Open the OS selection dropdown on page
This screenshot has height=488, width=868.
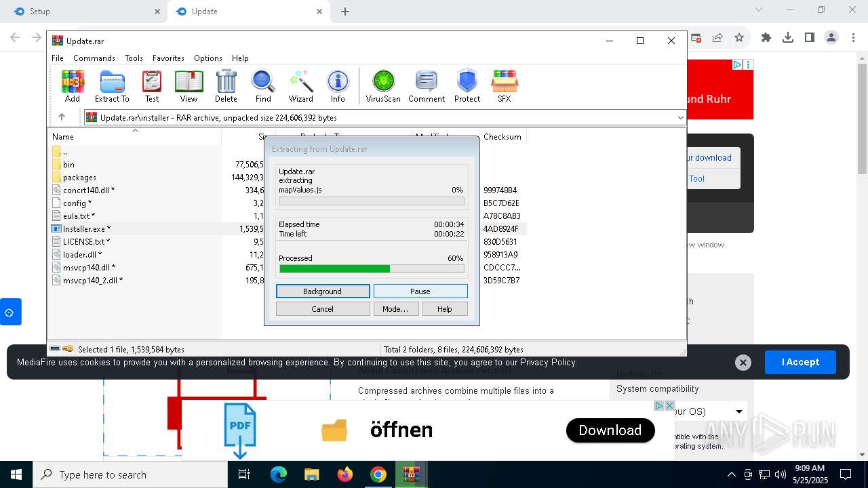click(739, 411)
